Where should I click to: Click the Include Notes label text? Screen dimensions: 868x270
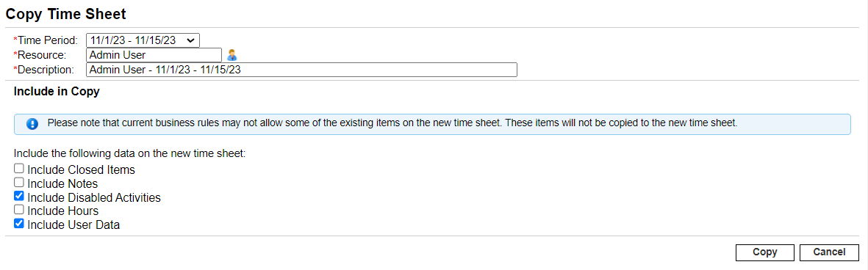(62, 183)
